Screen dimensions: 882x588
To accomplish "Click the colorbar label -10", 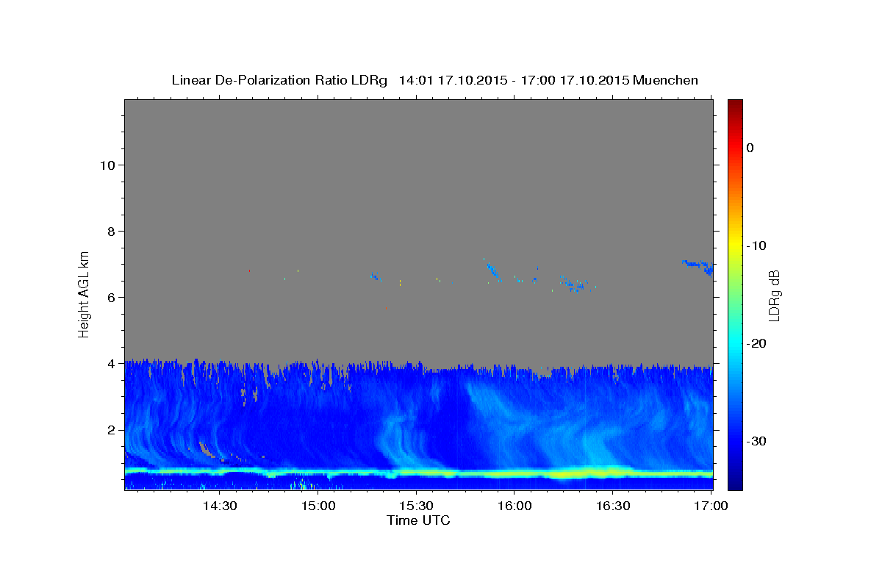I will (x=756, y=245).
